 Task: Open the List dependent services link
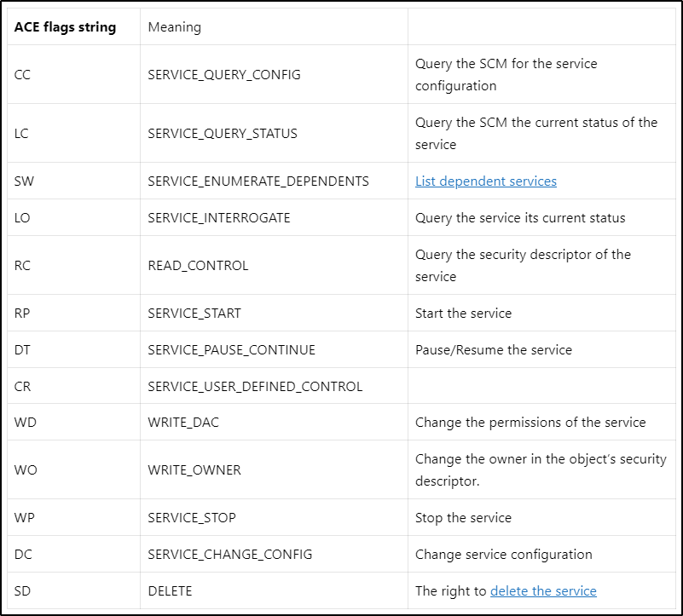pos(485,181)
